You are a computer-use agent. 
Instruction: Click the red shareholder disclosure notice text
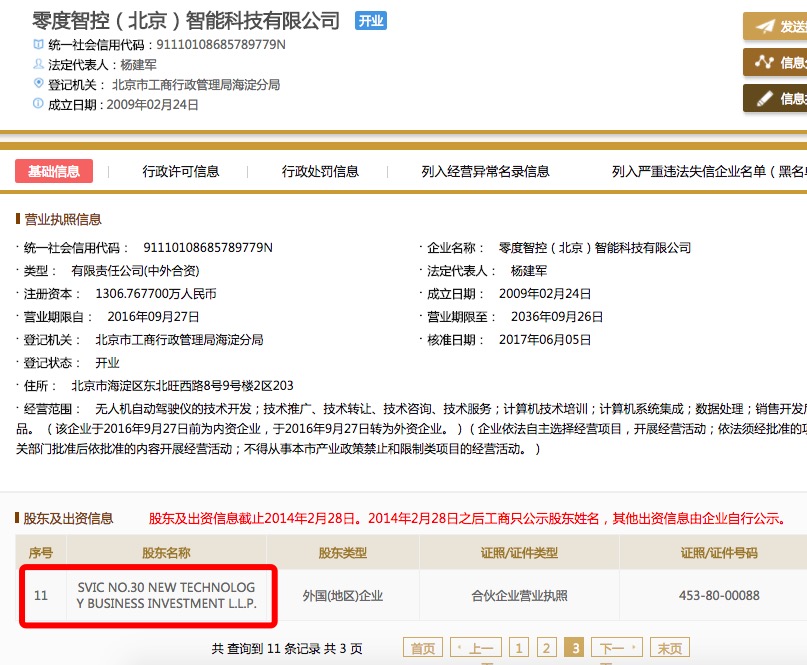click(467, 518)
